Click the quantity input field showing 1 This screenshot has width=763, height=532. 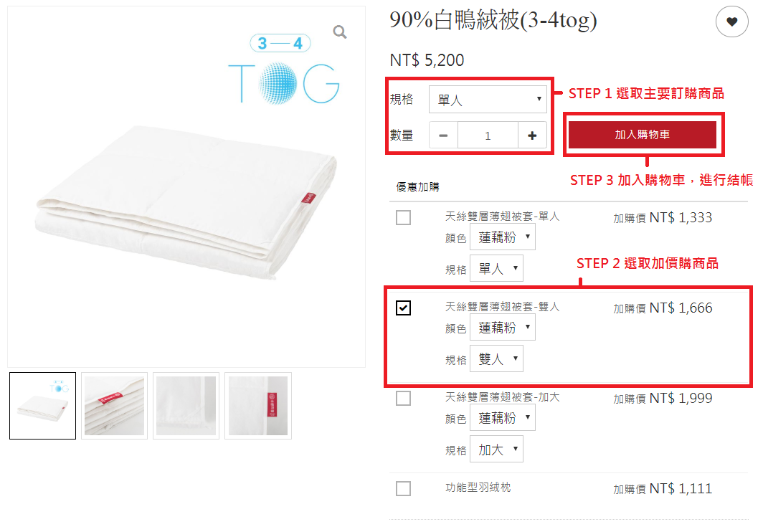pyautogui.click(x=488, y=136)
